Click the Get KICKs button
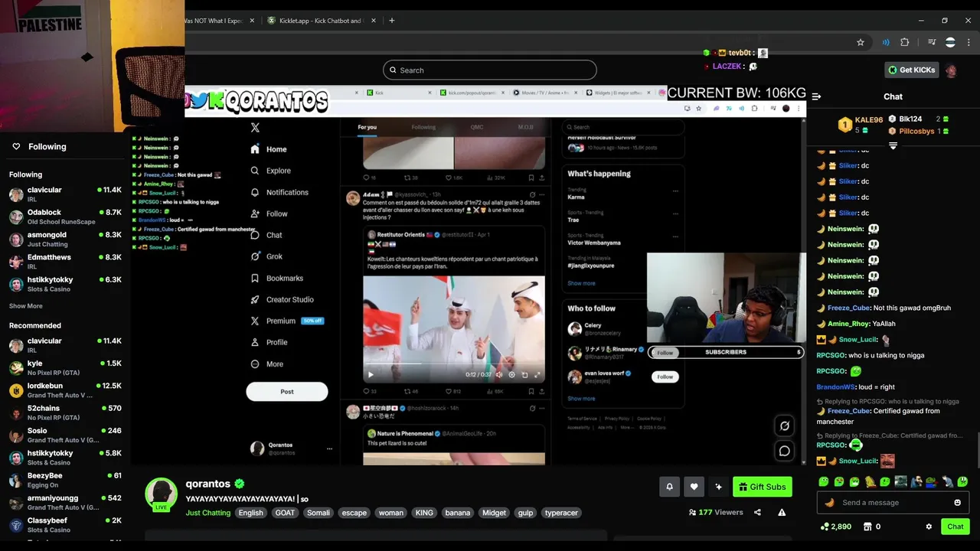This screenshot has width=980, height=551. click(912, 70)
